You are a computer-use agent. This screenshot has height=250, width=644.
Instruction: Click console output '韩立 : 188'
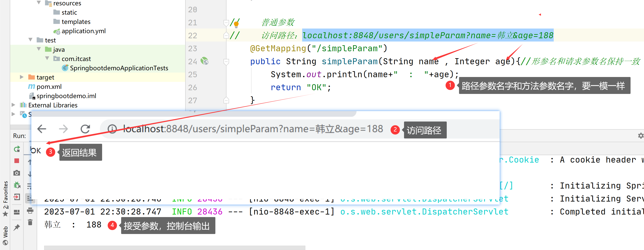point(73,224)
